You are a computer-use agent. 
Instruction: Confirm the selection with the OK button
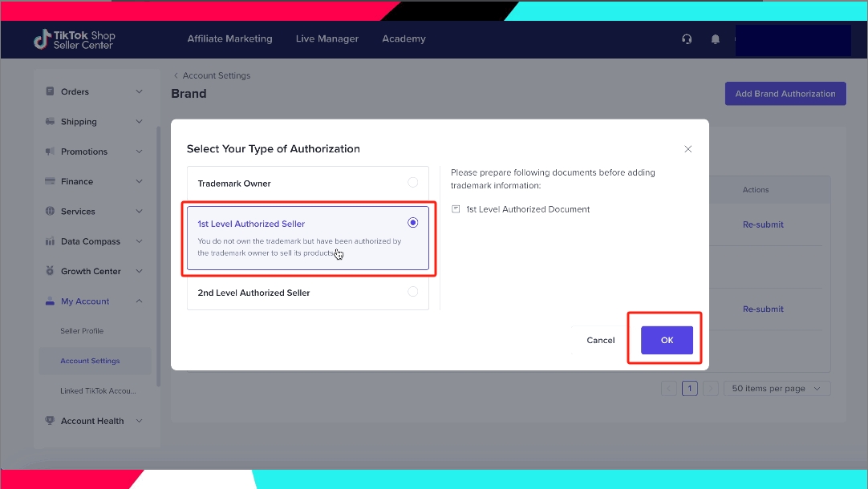(667, 341)
